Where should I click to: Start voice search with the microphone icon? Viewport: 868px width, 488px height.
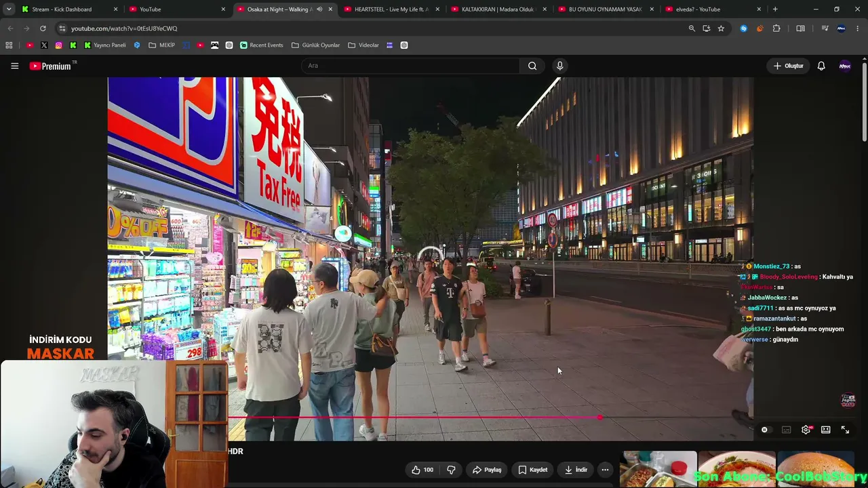point(559,66)
